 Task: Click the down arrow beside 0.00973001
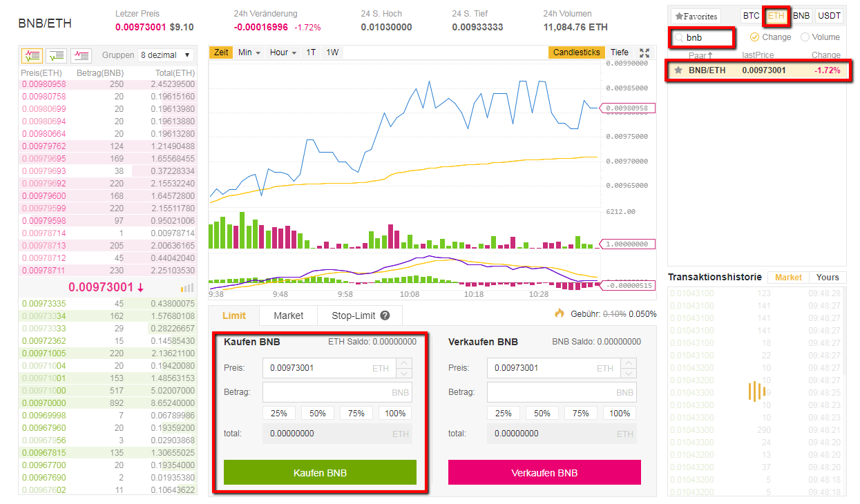pyautogui.click(x=140, y=287)
